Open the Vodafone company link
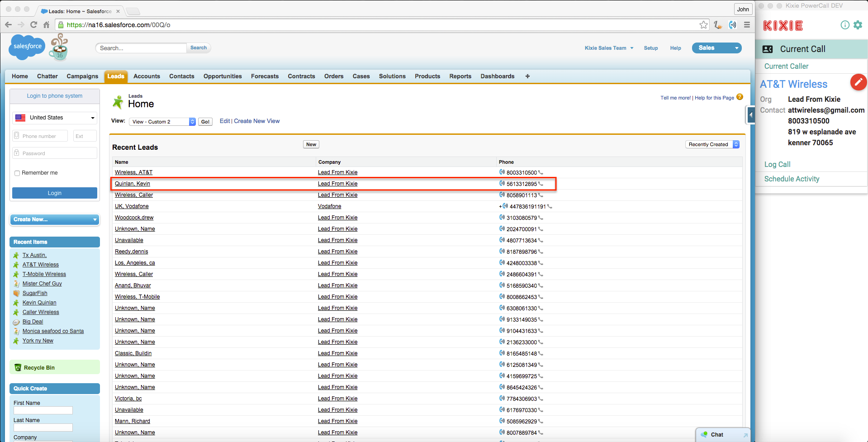Screen dimensions: 868x442 coord(329,206)
